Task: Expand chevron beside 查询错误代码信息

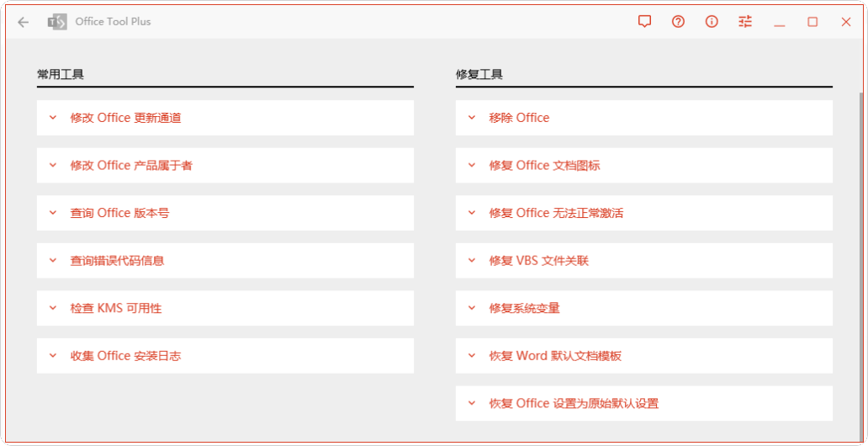Action: point(53,260)
